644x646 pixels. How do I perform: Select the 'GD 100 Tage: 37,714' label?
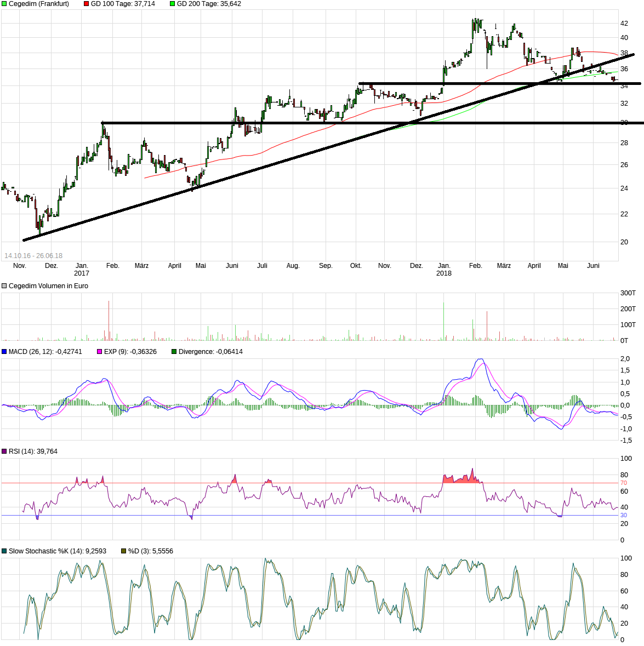pos(123,4)
